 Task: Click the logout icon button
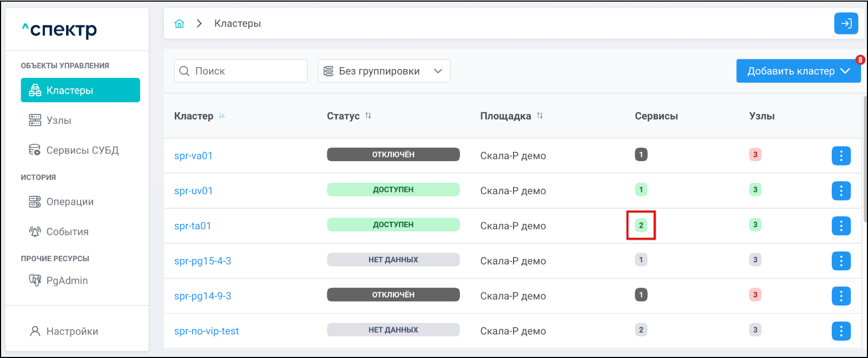point(846,24)
